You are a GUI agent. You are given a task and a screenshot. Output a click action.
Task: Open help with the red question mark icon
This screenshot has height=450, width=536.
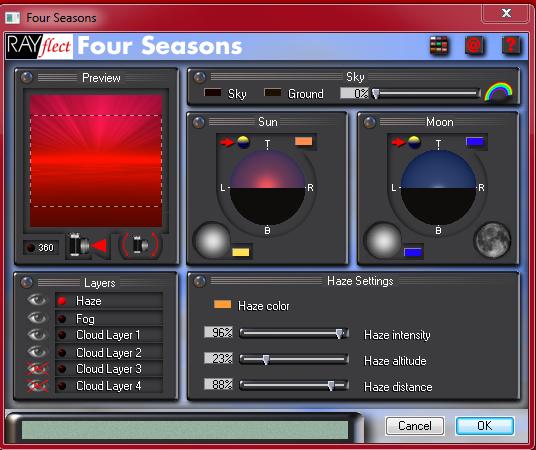[x=511, y=45]
